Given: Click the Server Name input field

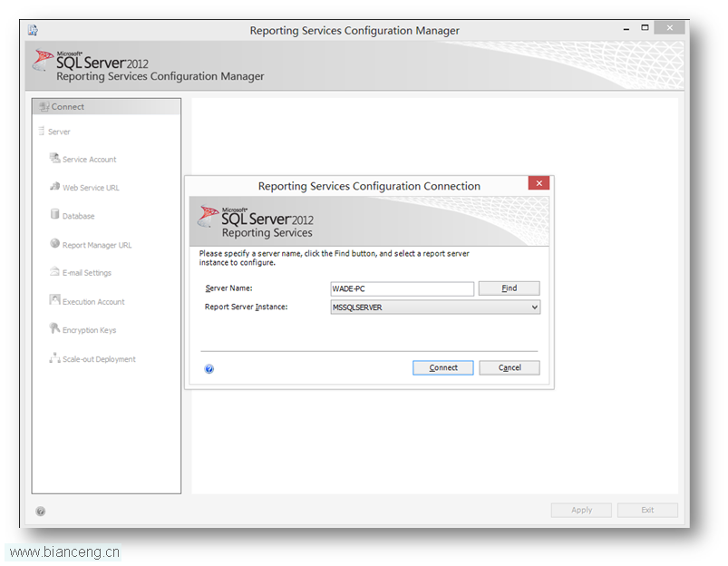Looking at the screenshot, I should click(x=402, y=288).
